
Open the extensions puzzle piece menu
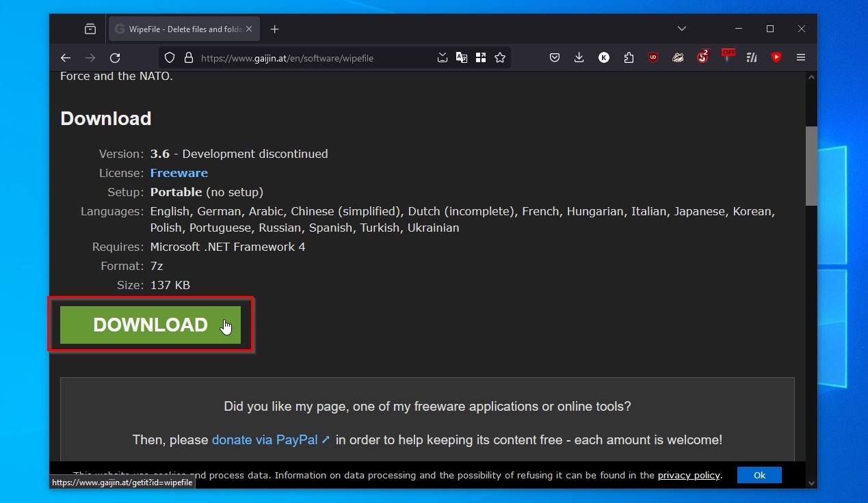629,58
